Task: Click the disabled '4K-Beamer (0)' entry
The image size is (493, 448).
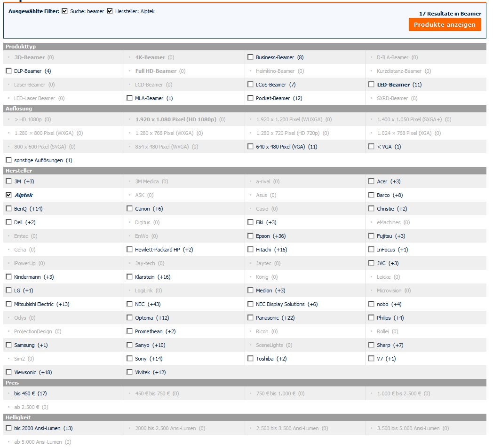Action: click(x=155, y=57)
